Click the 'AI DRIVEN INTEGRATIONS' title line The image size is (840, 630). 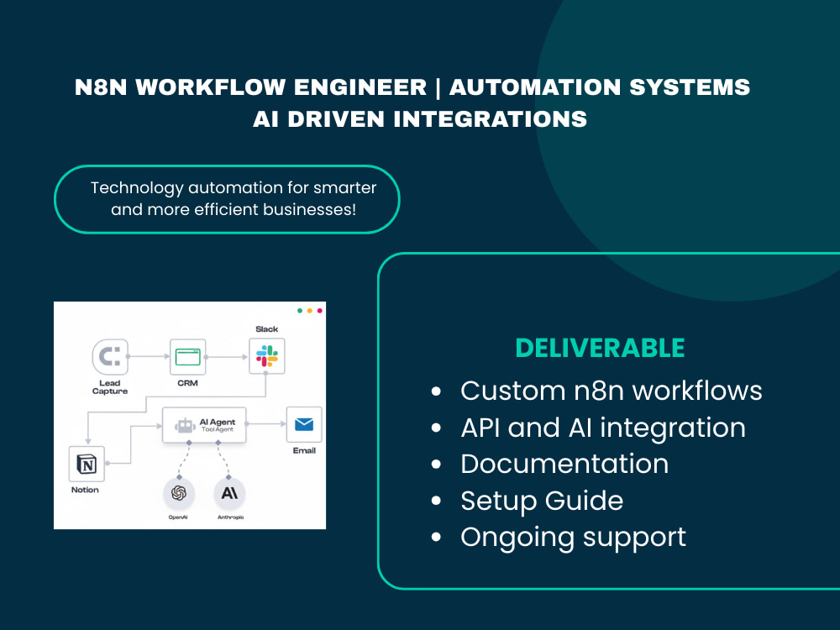[420, 119]
